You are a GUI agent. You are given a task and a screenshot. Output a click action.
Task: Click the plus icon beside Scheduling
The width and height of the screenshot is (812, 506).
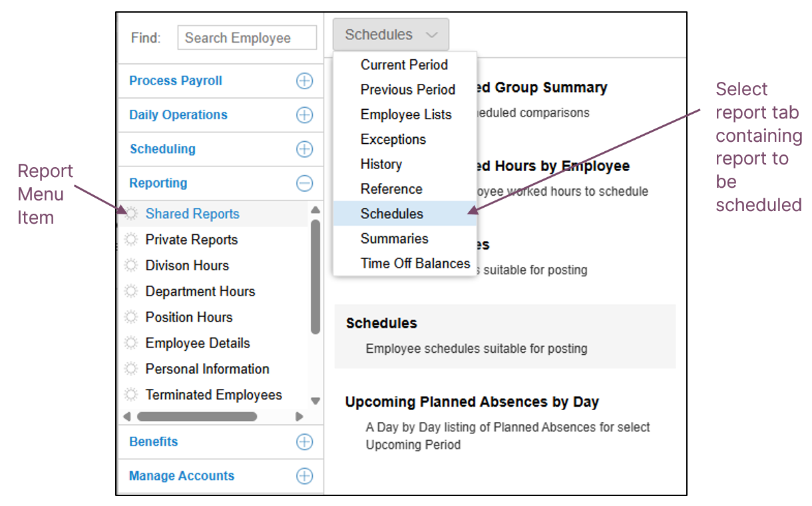coord(304,149)
